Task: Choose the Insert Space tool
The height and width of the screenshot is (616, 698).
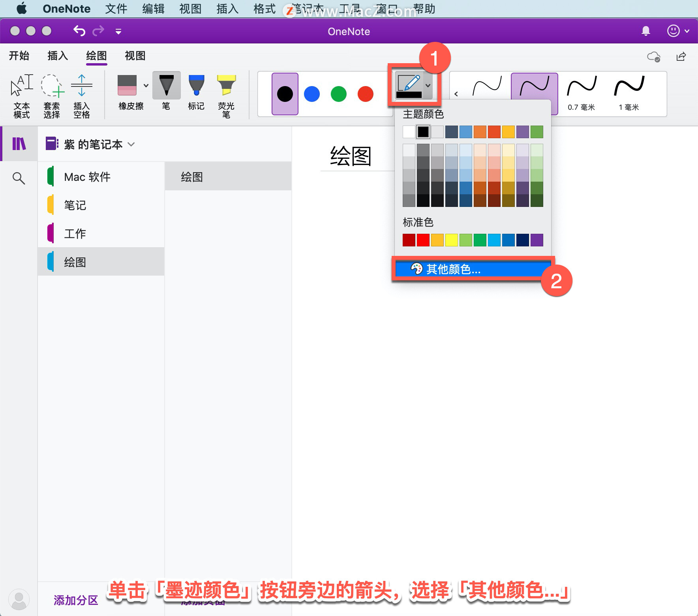Action: tap(82, 96)
